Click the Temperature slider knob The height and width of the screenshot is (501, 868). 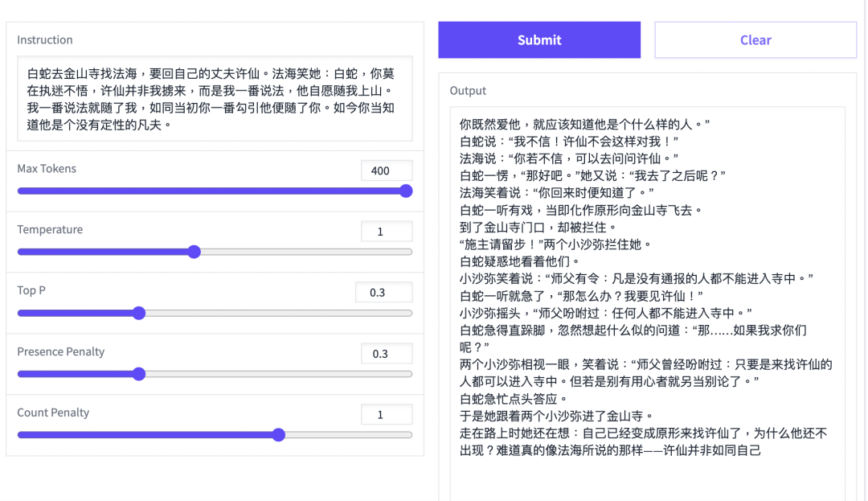pyautogui.click(x=194, y=252)
